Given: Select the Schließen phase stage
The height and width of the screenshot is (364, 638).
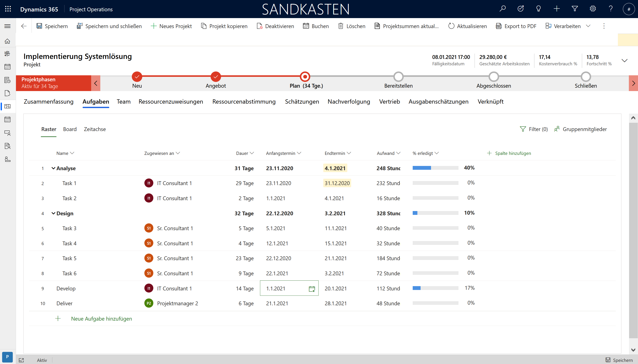Looking at the screenshot, I should 586,77.
